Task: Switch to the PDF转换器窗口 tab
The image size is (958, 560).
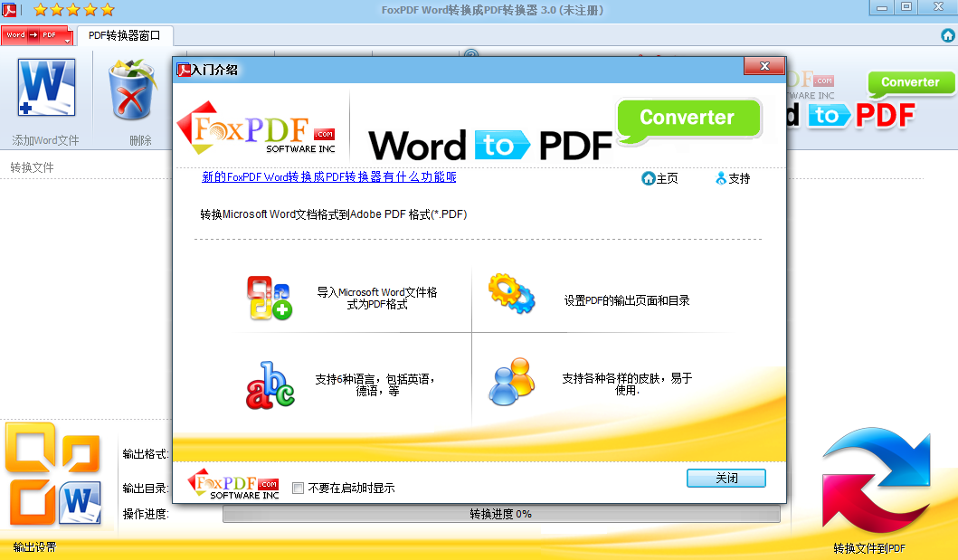Action: click(125, 35)
